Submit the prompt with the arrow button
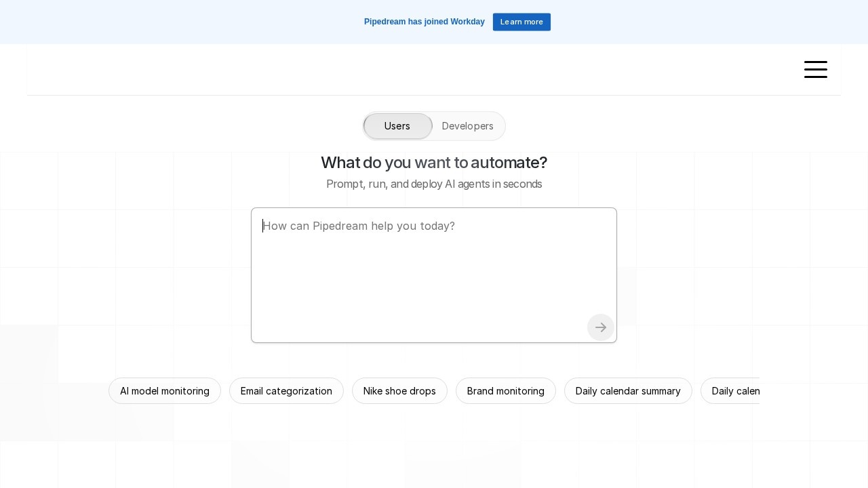The height and width of the screenshot is (488, 868). tap(601, 327)
